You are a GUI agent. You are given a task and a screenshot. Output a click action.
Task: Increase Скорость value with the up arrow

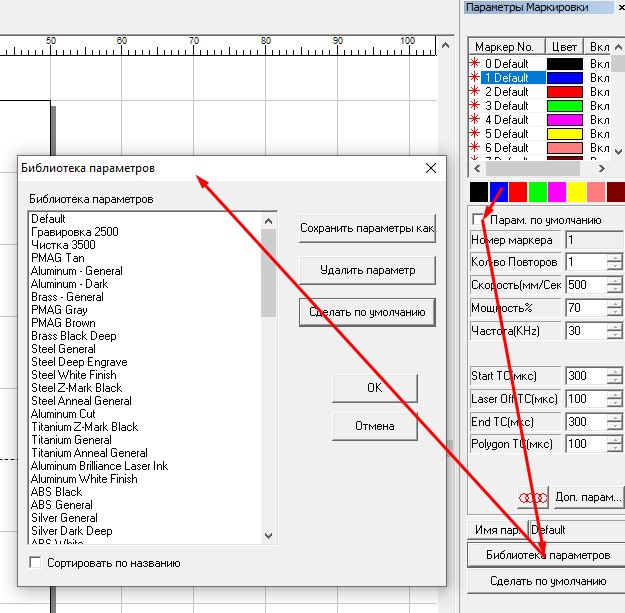[615, 279]
